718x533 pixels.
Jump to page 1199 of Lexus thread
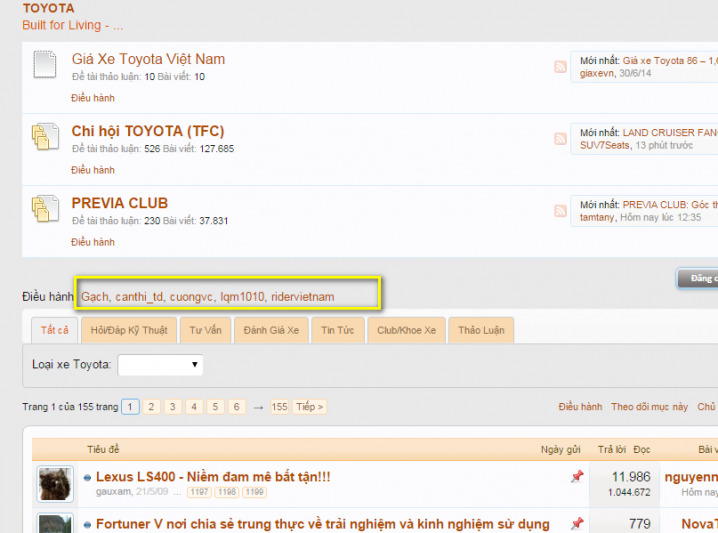pyautogui.click(x=254, y=492)
